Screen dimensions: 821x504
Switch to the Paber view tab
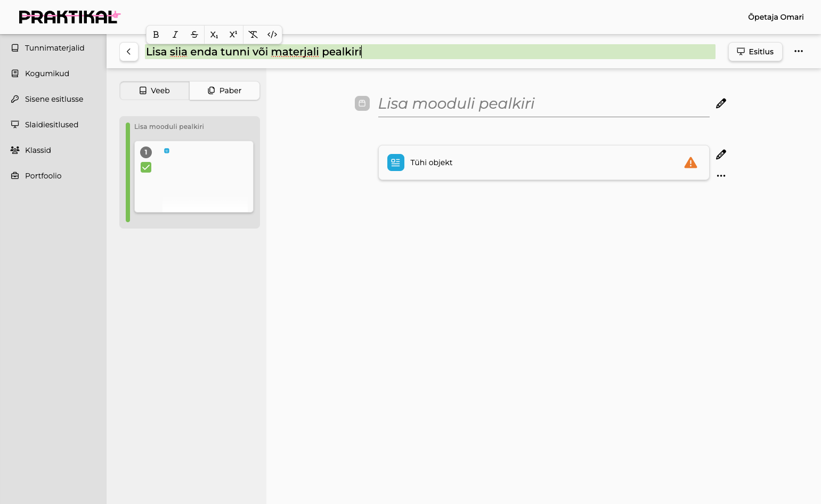(x=225, y=91)
